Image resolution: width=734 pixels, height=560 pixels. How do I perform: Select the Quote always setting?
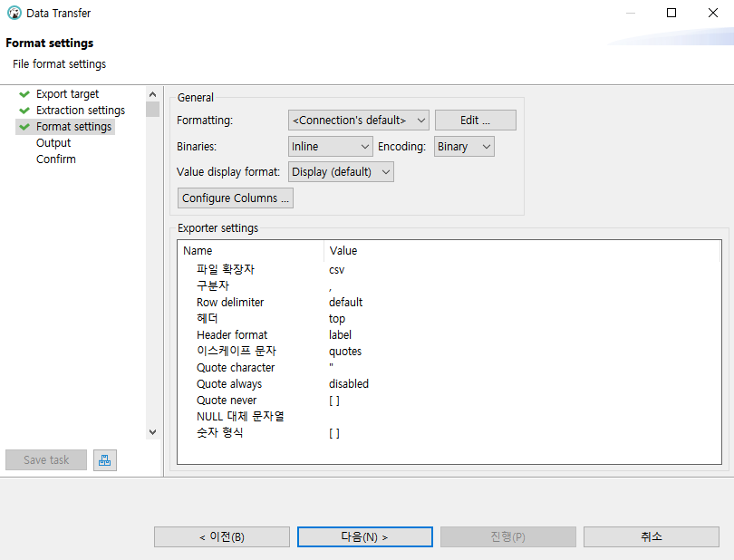229,384
